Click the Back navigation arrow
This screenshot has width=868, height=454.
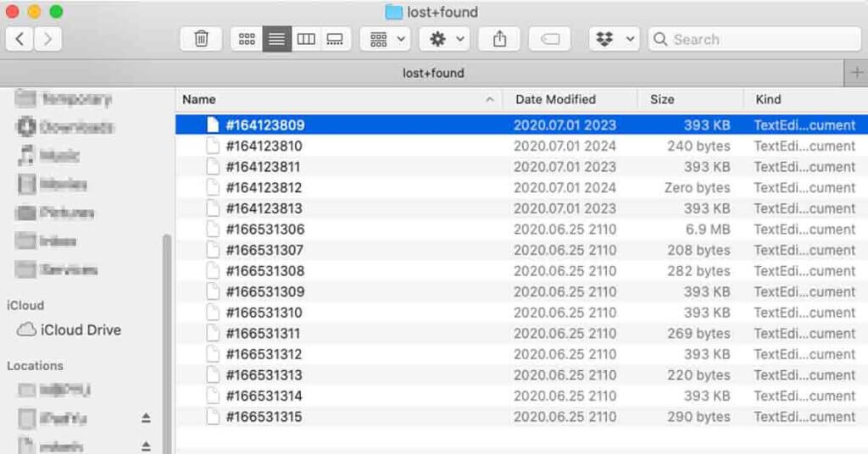(20, 39)
